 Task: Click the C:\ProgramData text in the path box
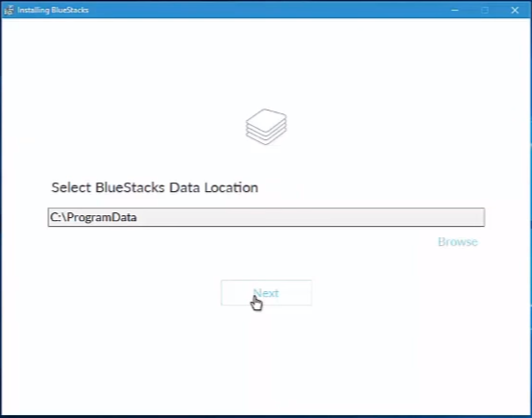click(93, 217)
